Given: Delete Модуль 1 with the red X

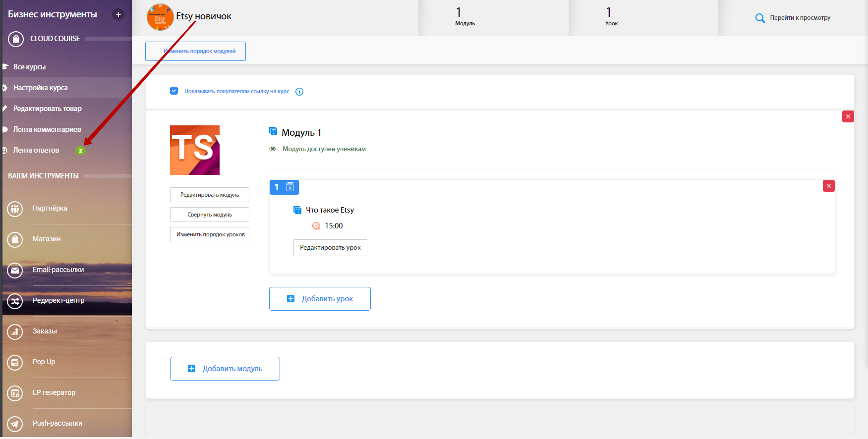Looking at the screenshot, I should tap(848, 116).
